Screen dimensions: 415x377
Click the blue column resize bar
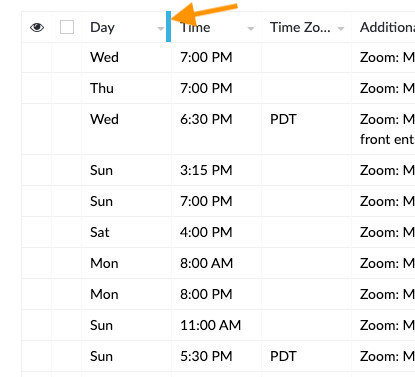click(168, 27)
